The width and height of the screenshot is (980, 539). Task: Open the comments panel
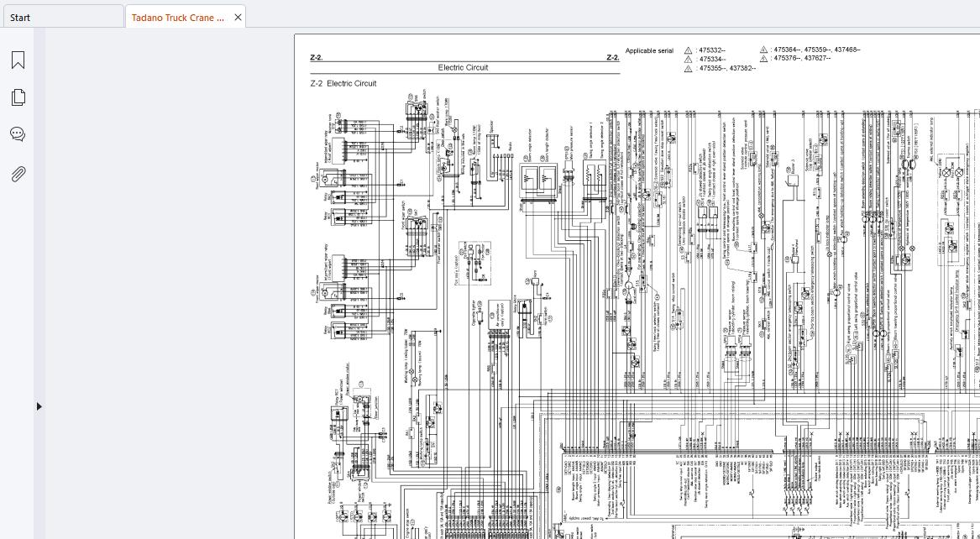(x=18, y=133)
